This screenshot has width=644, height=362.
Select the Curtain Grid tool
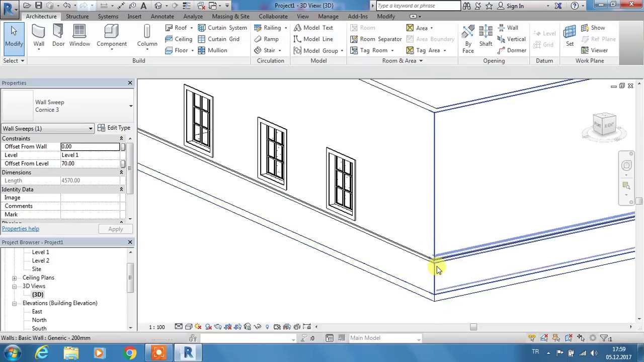[x=219, y=39]
